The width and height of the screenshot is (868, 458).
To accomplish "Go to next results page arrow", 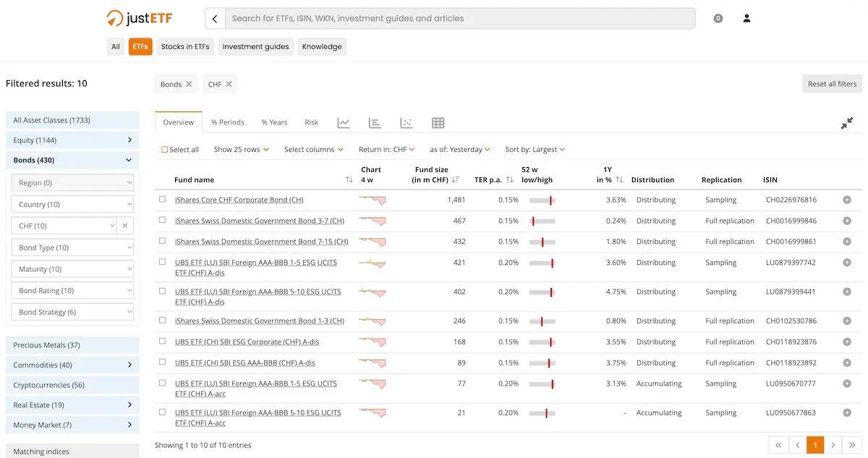I will 833,445.
